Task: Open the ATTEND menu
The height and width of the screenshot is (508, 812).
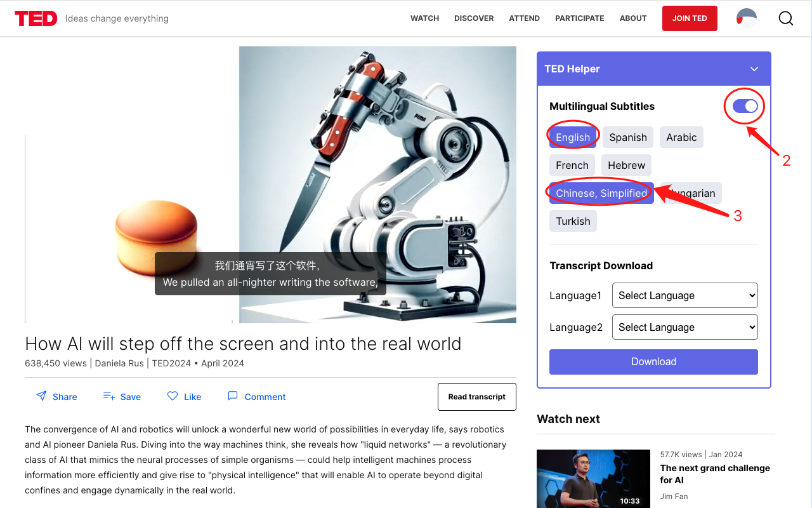Action: (524, 18)
